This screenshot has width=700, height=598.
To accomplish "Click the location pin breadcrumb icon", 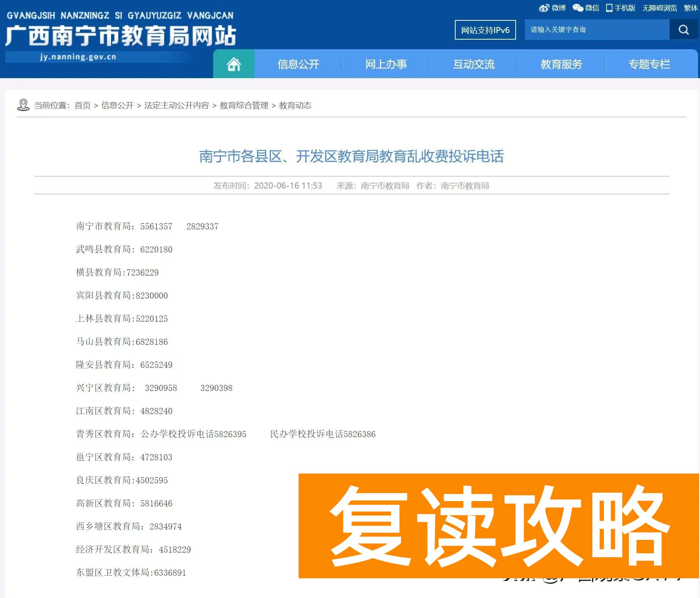I will click(x=23, y=105).
